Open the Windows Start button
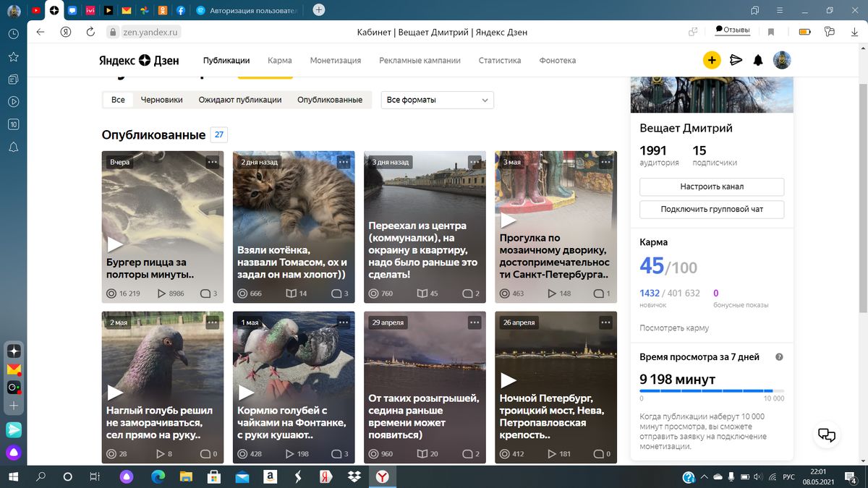The height and width of the screenshot is (488, 868). (x=14, y=476)
